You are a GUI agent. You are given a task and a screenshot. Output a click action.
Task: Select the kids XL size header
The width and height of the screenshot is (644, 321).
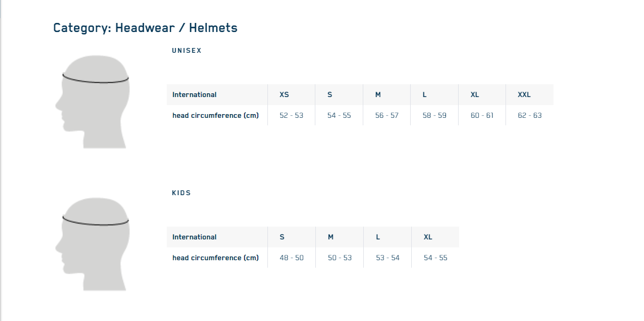[x=428, y=237]
